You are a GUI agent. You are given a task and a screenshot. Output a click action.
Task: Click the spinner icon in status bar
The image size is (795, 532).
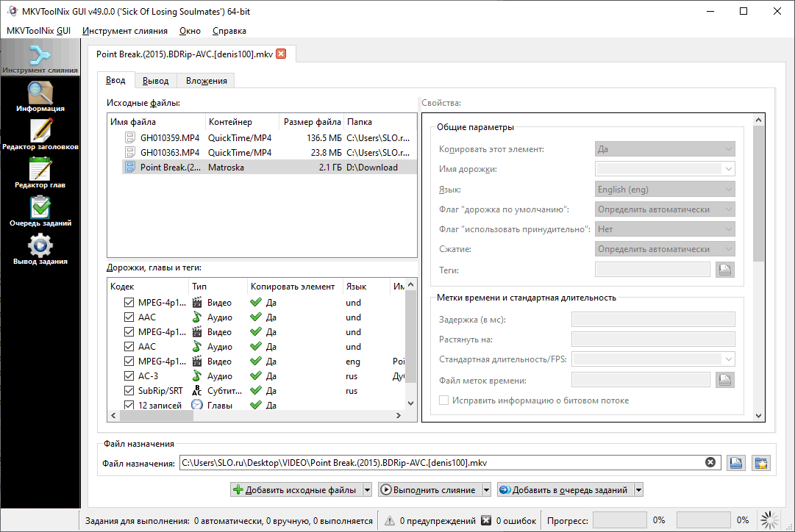pyautogui.click(x=770, y=520)
